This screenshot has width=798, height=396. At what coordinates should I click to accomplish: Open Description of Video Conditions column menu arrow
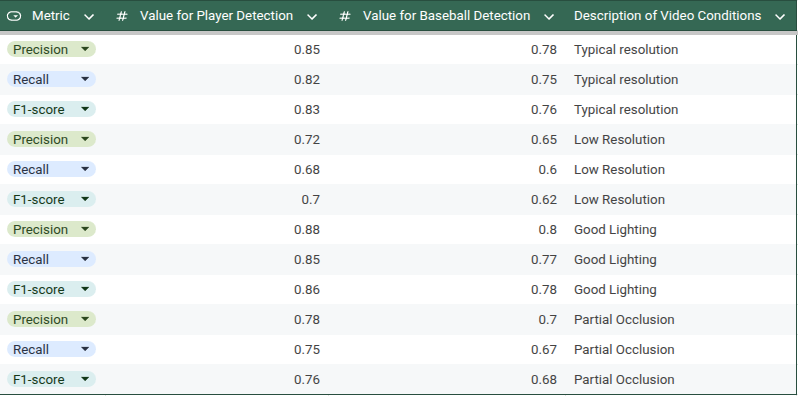pyautogui.click(x=780, y=17)
